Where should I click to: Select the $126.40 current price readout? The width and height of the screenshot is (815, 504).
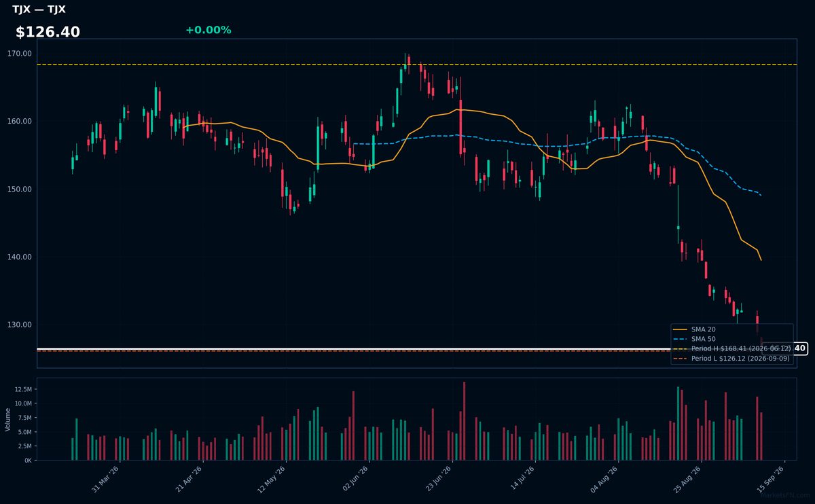click(x=48, y=32)
